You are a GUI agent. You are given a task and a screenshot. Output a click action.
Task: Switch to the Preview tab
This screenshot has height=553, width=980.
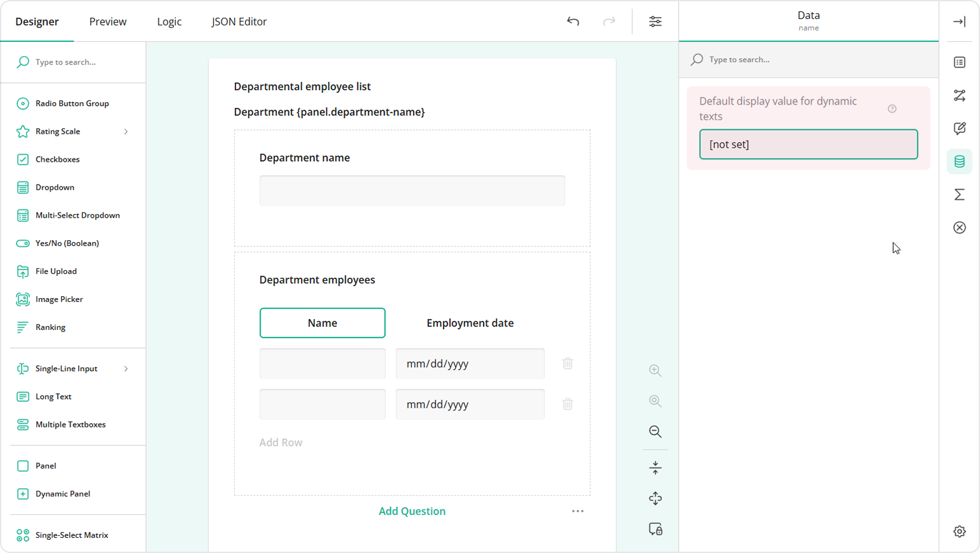[107, 21]
